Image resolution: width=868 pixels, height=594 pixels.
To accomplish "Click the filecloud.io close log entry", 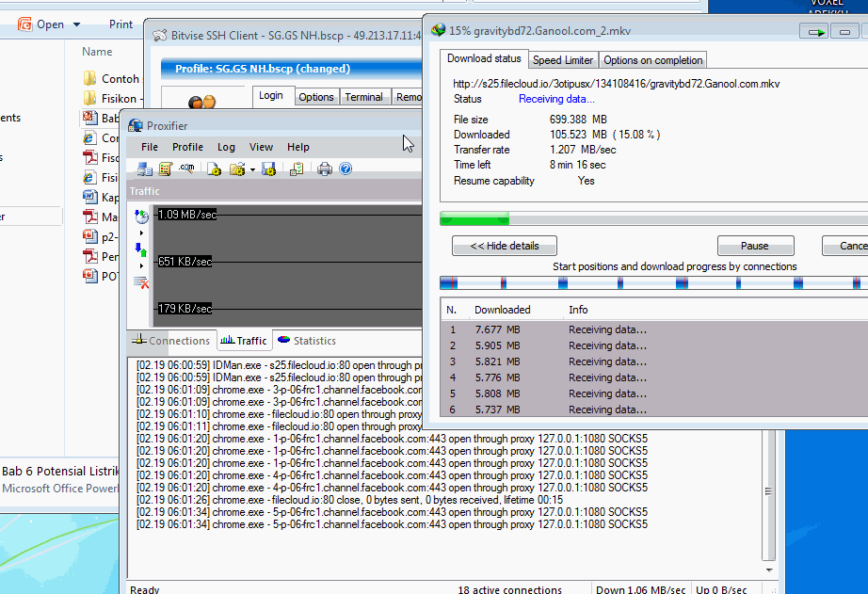I will (350, 500).
